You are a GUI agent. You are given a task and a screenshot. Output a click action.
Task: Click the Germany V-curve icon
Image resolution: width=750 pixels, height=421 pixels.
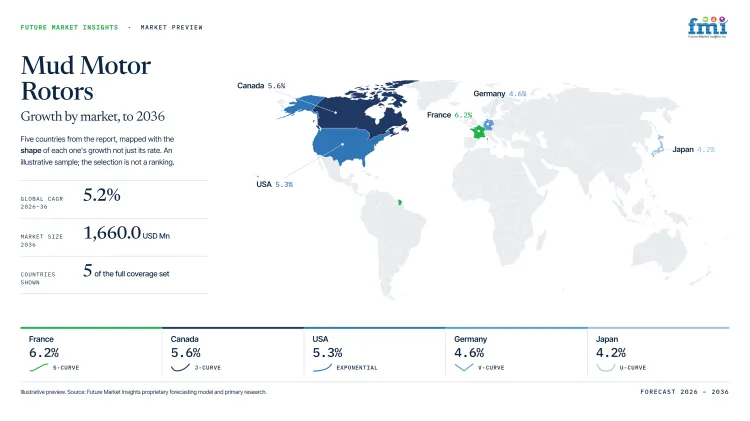click(463, 367)
